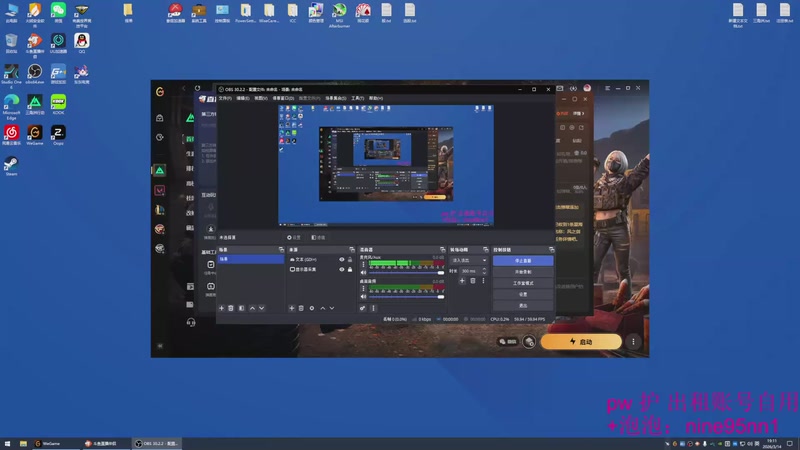The width and height of the screenshot is (800, 450).
Task: Add a new scene in OBS Scenes panel
Action: pyautogui.click(x=221, y=308)
